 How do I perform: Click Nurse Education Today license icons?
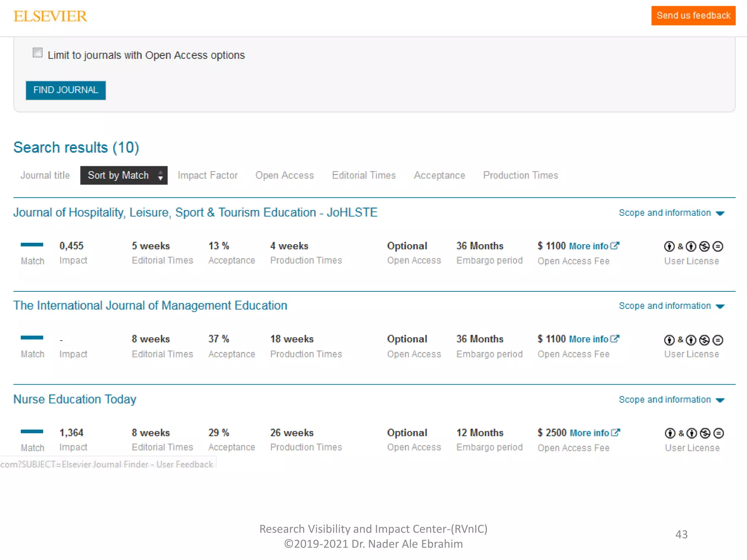click(x=694, y=433)
